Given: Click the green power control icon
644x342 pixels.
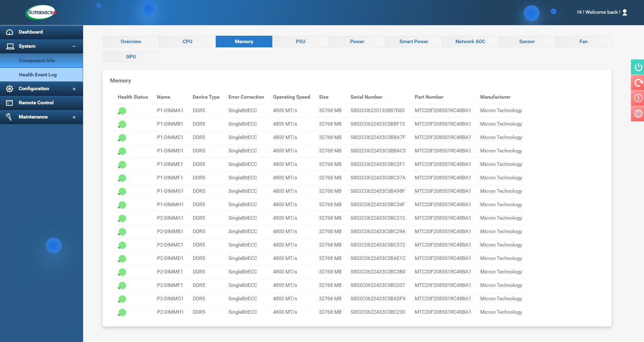Looking at the screenshot, I should pos(638,67).
